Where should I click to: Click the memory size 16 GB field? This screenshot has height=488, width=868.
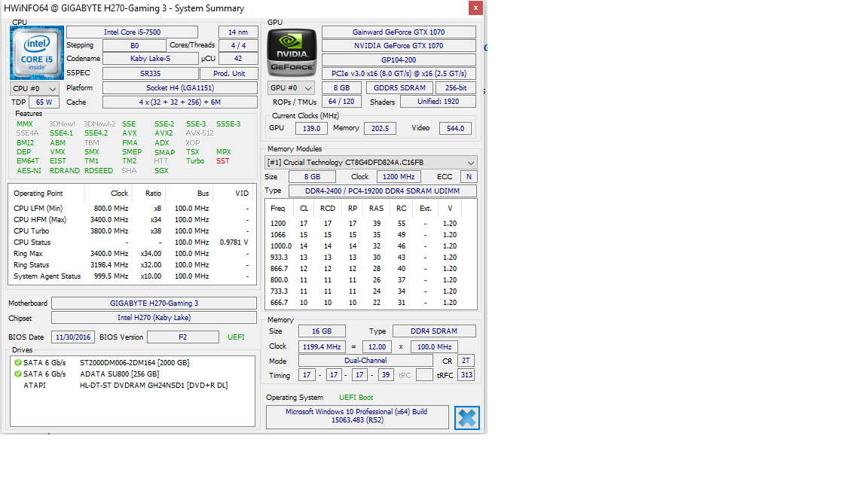tap(322, 331)
